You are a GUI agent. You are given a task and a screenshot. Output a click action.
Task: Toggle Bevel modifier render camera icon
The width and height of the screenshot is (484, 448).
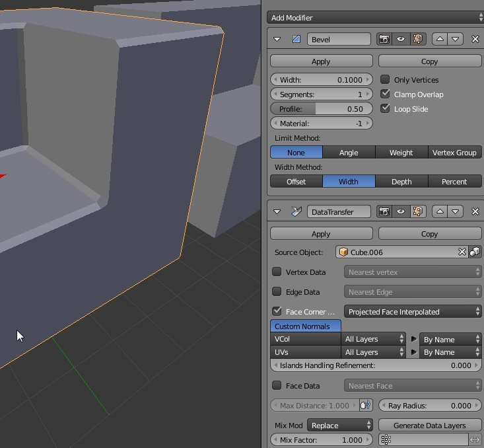click(x=384, y=39)
